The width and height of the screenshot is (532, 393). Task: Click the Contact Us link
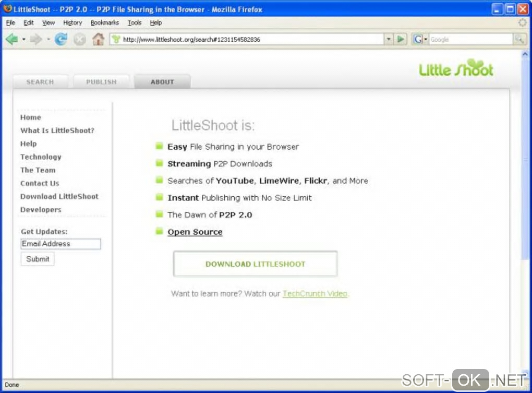click(x=40, y=183)
